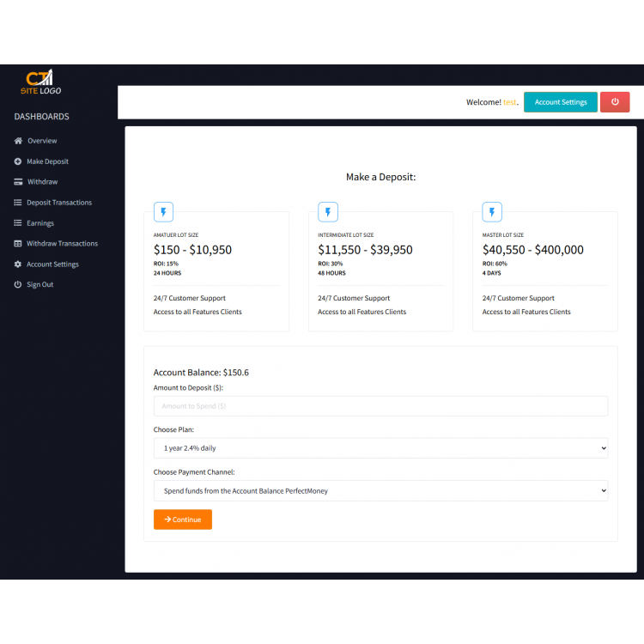Click the test username link

tap(510, 102)
